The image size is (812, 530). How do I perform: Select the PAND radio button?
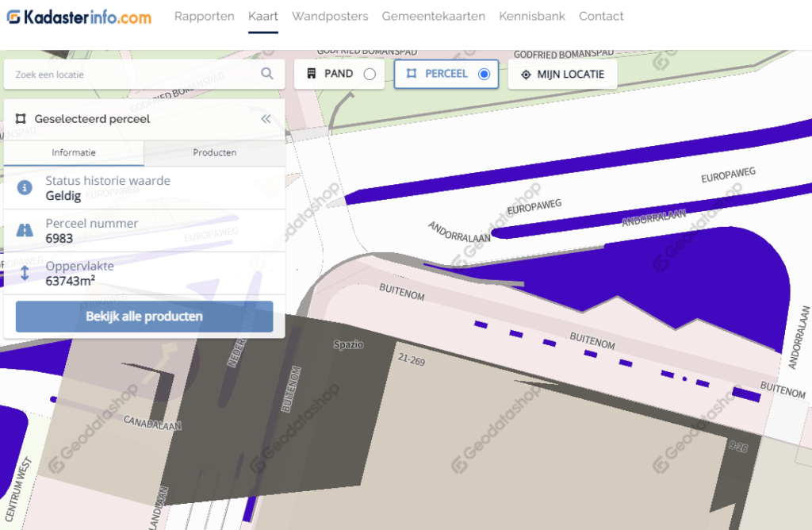(370, 75)
